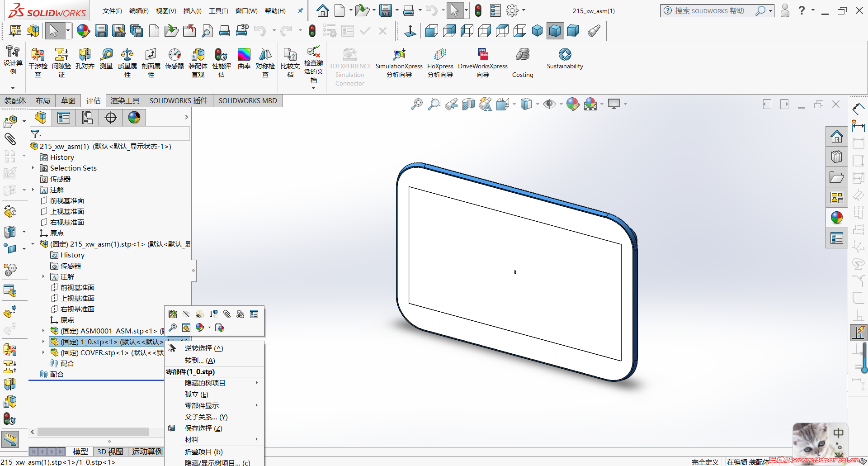This screenshot has width=868, height=466.
Task: Click 转到... (A) in context menu
Action: (215, 361)
